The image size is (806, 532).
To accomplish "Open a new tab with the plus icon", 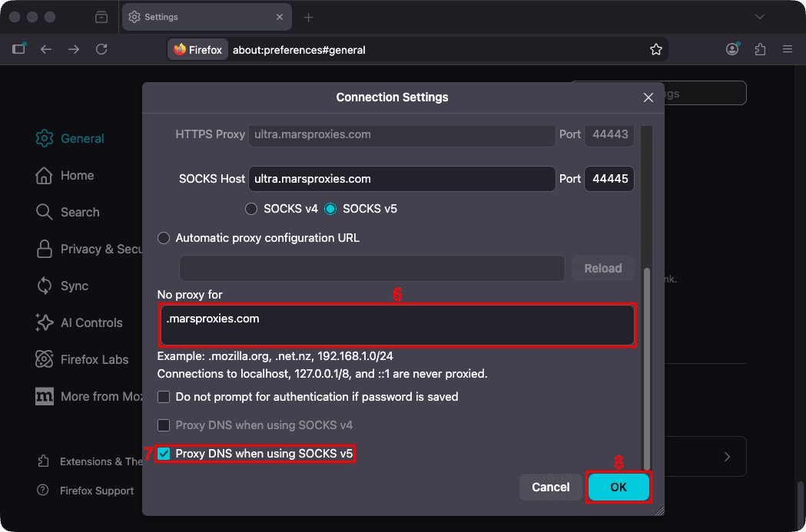I will coord(308,18).
